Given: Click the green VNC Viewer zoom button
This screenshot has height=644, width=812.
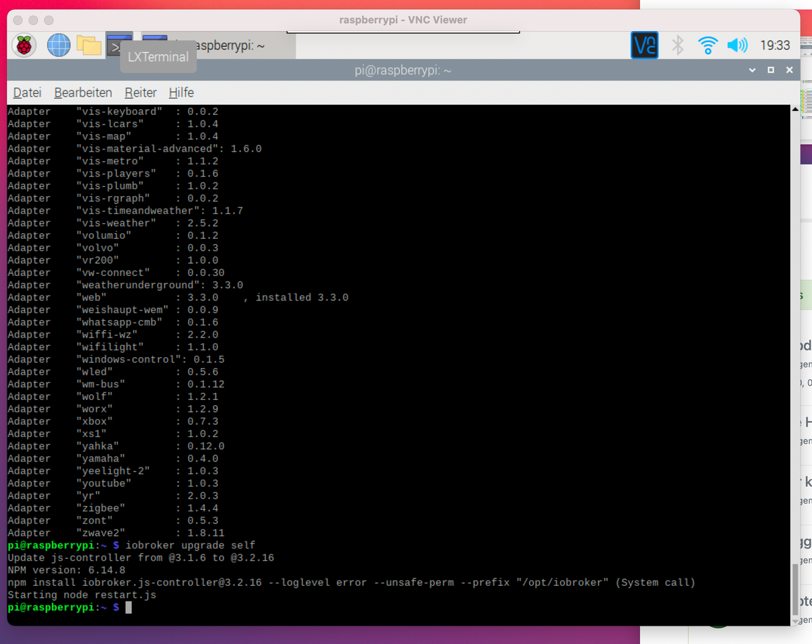Looking at the screenshot, I should pyautogui.click(x=49, y=20).
